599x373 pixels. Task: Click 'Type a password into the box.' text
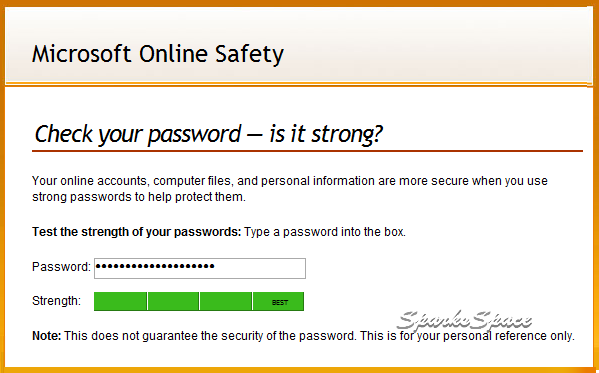(325, 232)
